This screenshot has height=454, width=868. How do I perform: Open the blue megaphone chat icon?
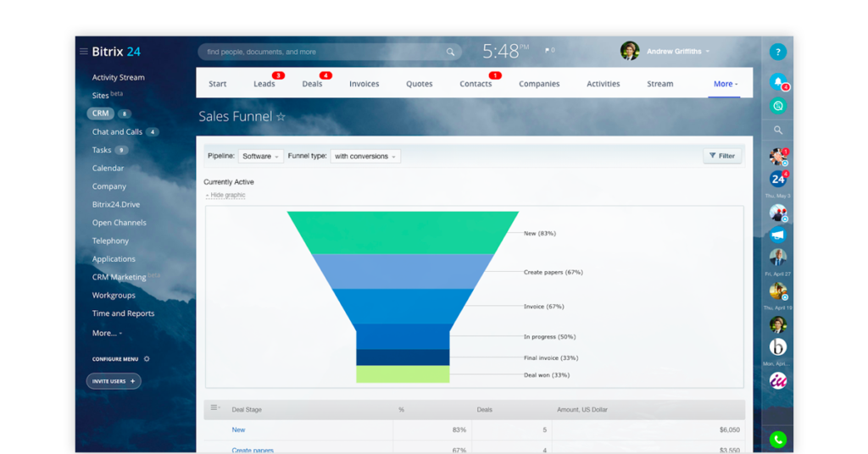tap(778, 235)
